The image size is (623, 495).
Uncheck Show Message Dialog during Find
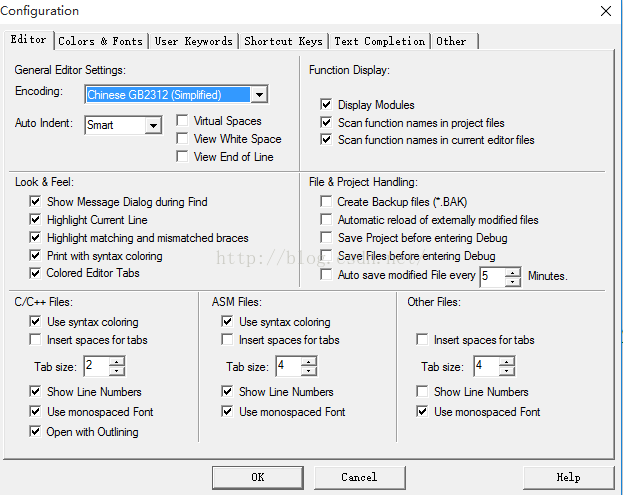[35, 201]
